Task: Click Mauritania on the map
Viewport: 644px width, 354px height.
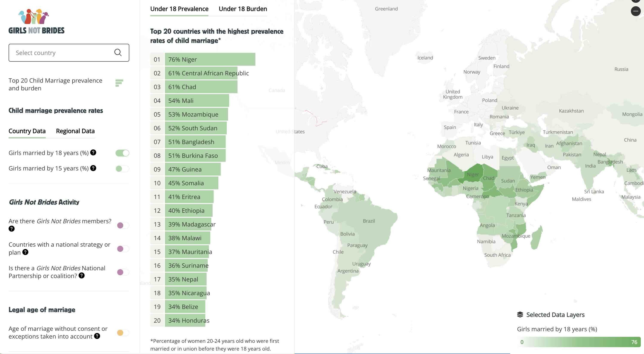Action: point(439,170)
